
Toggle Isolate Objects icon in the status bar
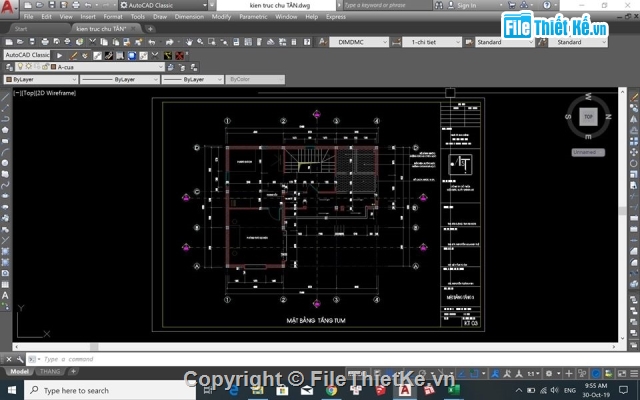[x=609, y=373]
